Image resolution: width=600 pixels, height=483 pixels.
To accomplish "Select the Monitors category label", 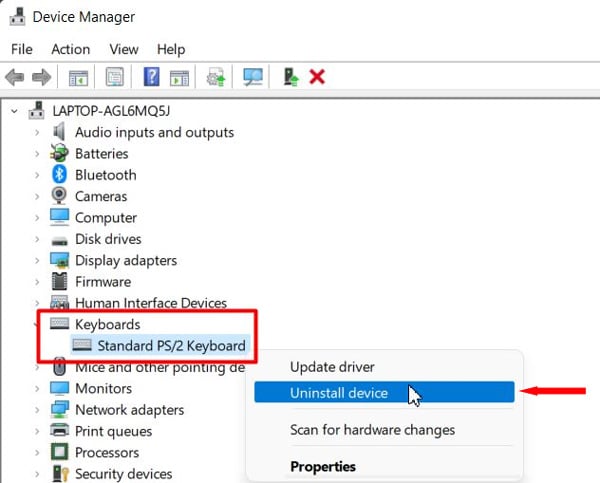I will click(103, 388).
